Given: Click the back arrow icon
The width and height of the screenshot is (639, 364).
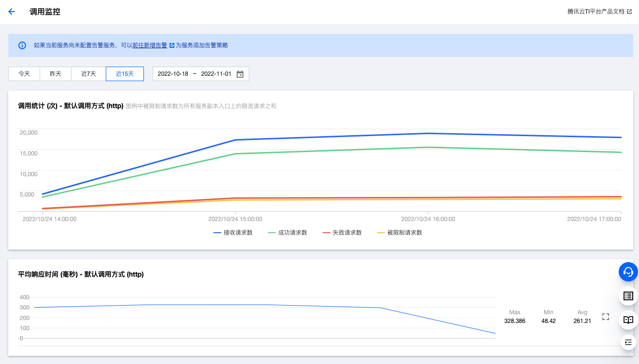Looking at the screenshot, I should tap(12, 12).
